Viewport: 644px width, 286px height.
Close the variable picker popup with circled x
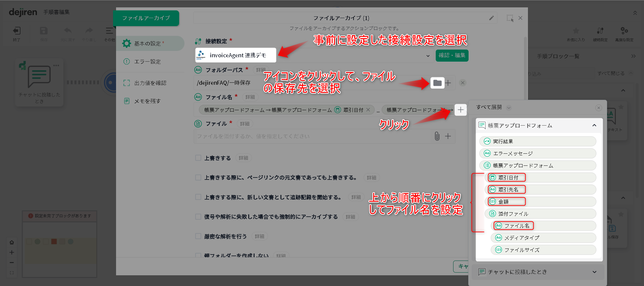pos(598,108)
